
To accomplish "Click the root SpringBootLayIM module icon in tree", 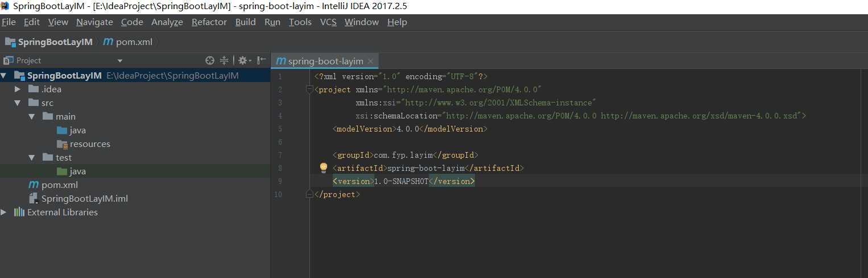I will pyautogui.click(x=19, y=75).
